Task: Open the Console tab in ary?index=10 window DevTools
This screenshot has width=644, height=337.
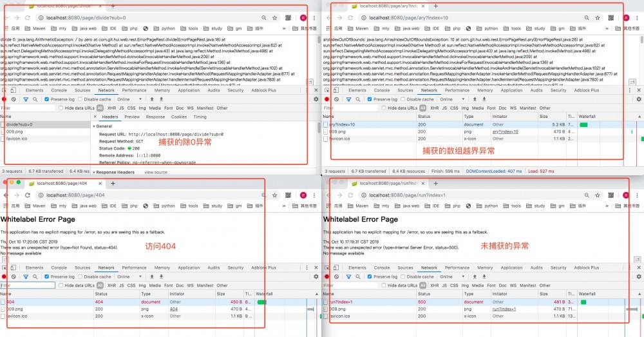Action: point(381,90)
